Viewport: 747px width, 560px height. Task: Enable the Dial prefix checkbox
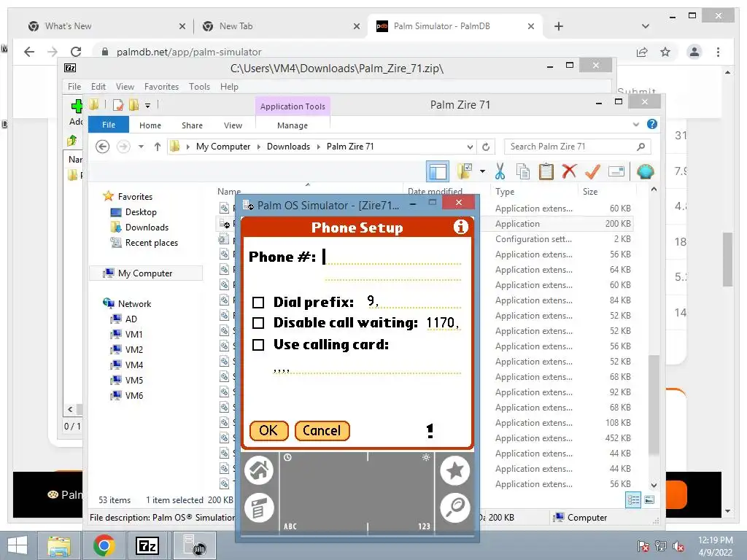click(x=258, y=303)
